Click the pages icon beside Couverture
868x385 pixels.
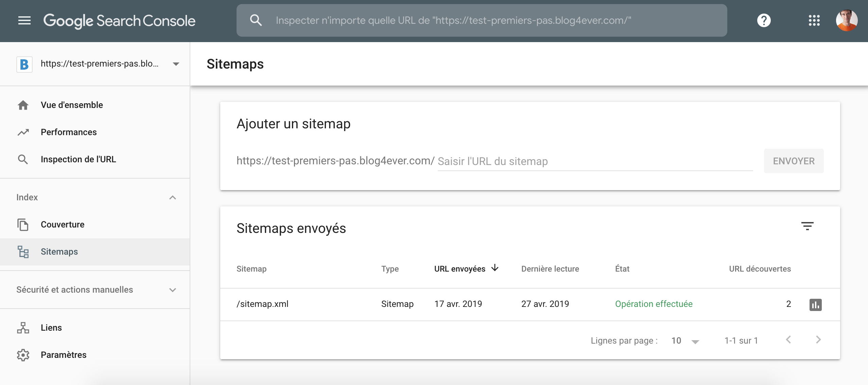point(23,224)
